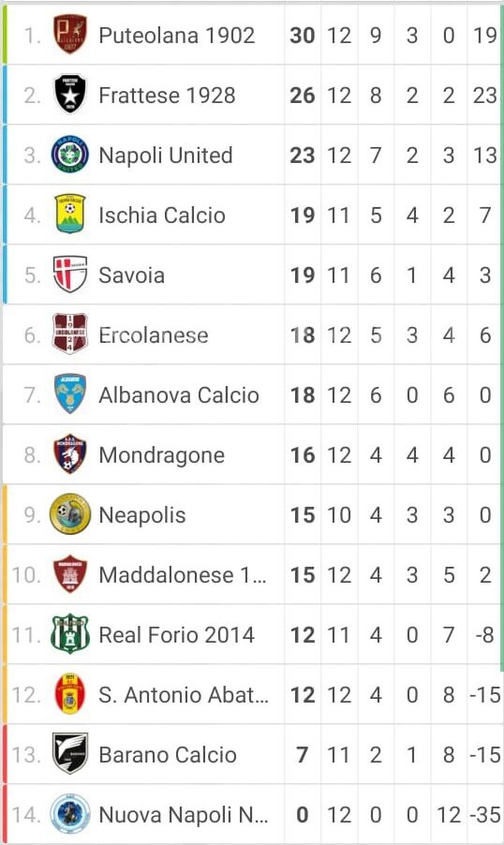The height and width of the screenshot is (845, 504).
Task: Tap the Nuova Napoli light blue logo
Action: pyautogui.click(x=70, y=814)
